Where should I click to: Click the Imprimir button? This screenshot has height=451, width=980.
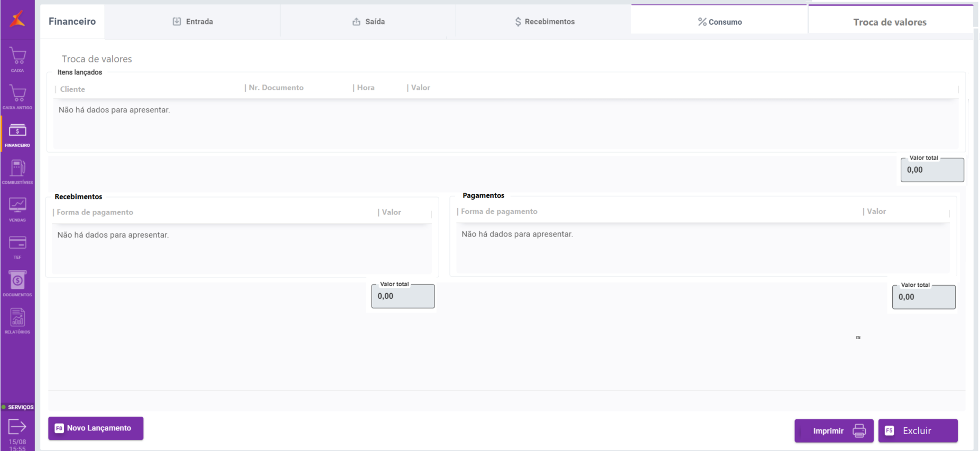pos(834,431)
